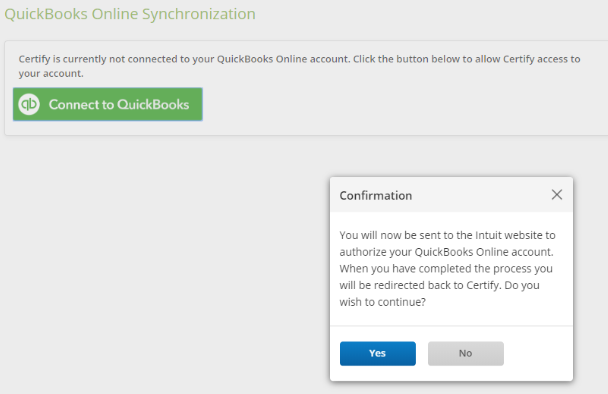Click the 'wish to continue?' text
This screenshot has width=608, height=394.
(382, 302)
